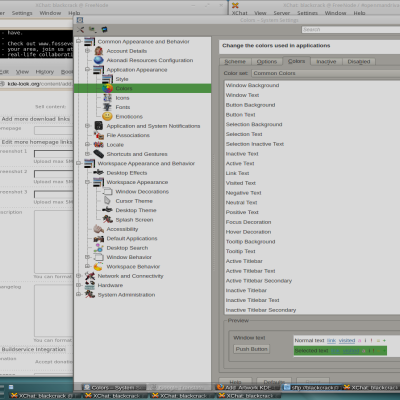400x400 pixels.
Task: Switch to the Inactive tab
Action: point(326,62)
